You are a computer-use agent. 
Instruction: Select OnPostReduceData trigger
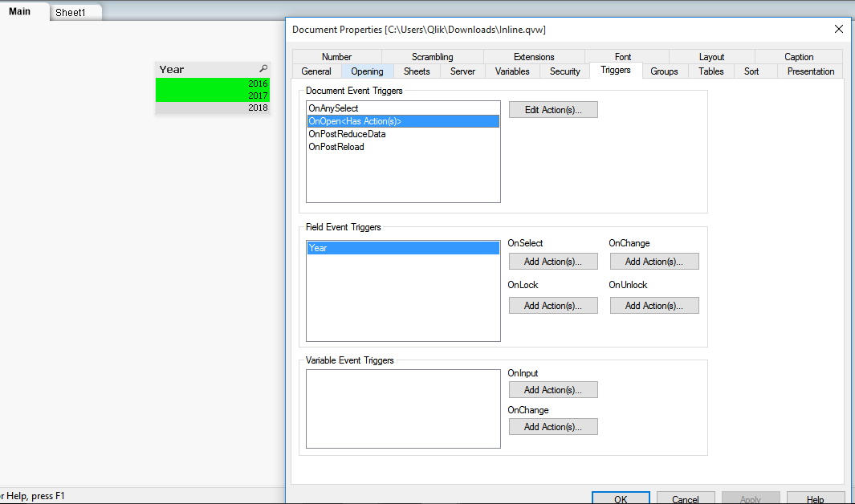pos(403,134)
